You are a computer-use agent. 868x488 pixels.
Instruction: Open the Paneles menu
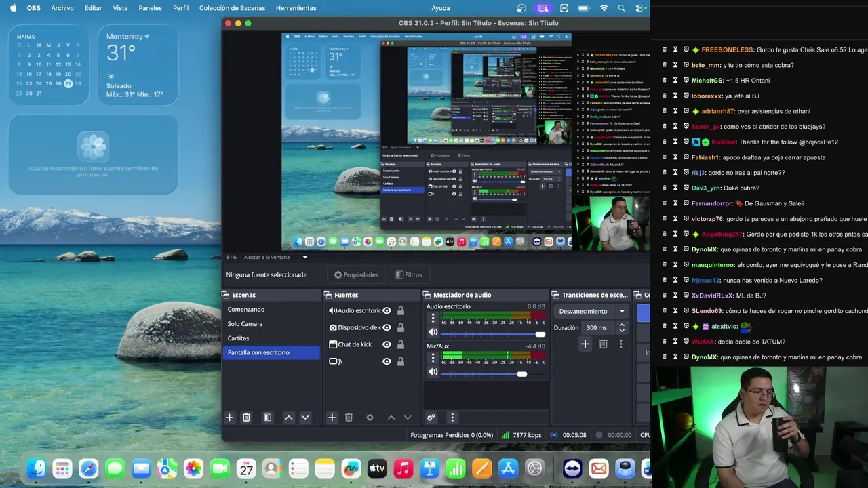pos(151,8)
